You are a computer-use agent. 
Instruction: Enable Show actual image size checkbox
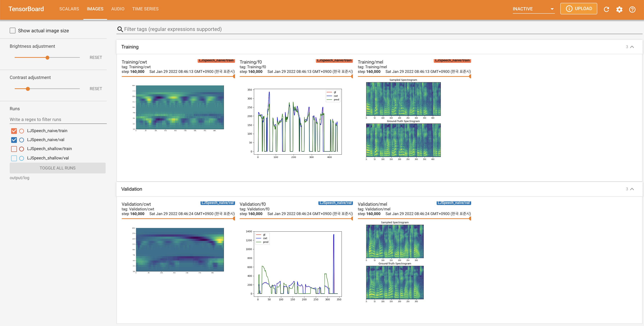(x=13, y=31)
